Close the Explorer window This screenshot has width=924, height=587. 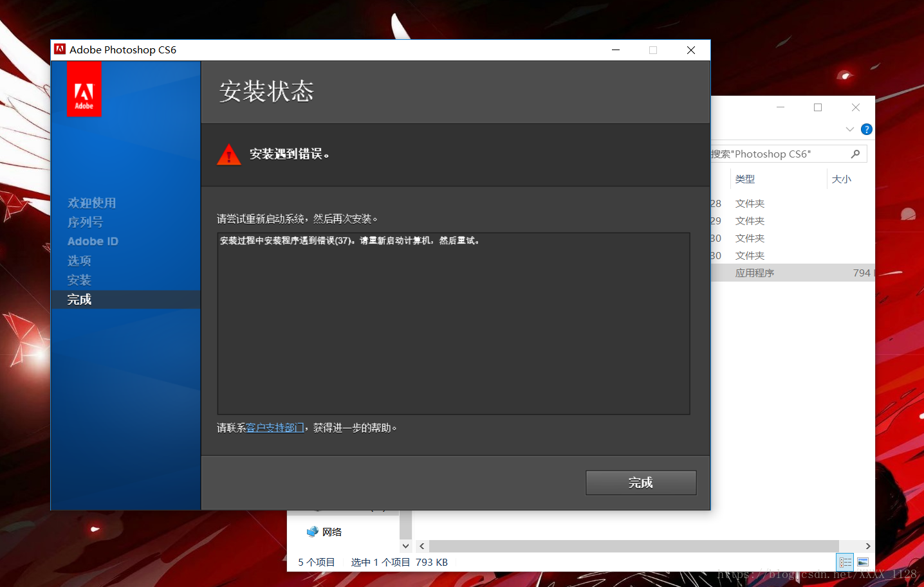click(x=856, y=107)
